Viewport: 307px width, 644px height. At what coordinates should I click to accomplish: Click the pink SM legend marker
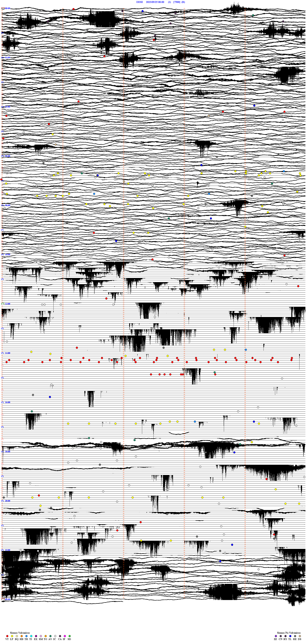tap(41, 636)
